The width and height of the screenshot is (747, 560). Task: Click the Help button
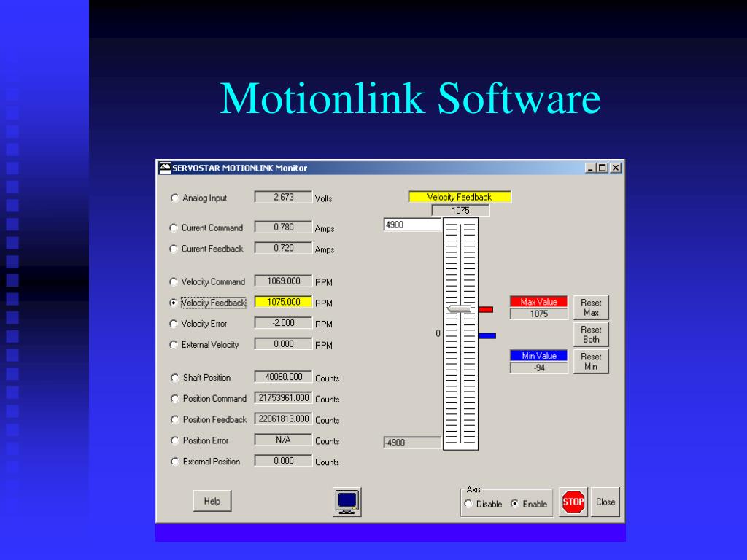coord(212,502)
